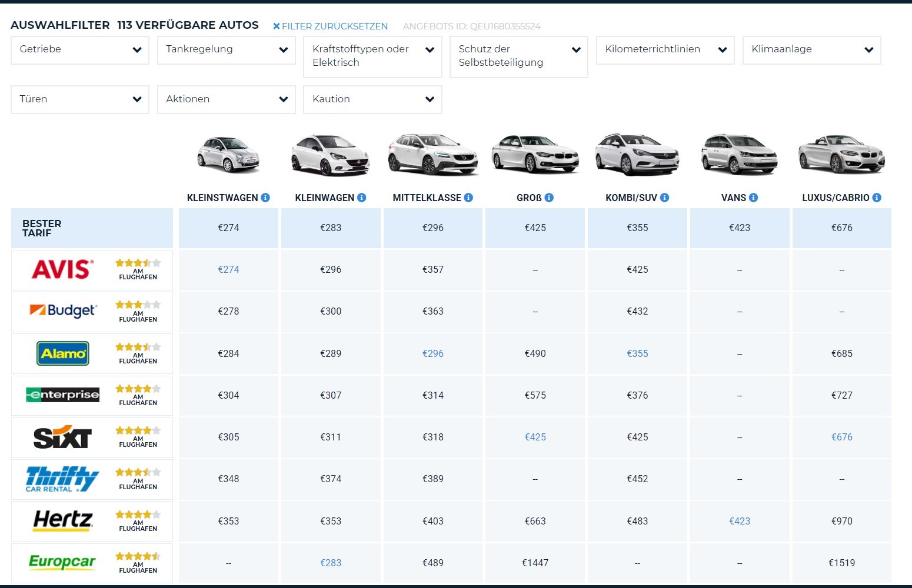Expand the Tankregelung dropdown

227,50
